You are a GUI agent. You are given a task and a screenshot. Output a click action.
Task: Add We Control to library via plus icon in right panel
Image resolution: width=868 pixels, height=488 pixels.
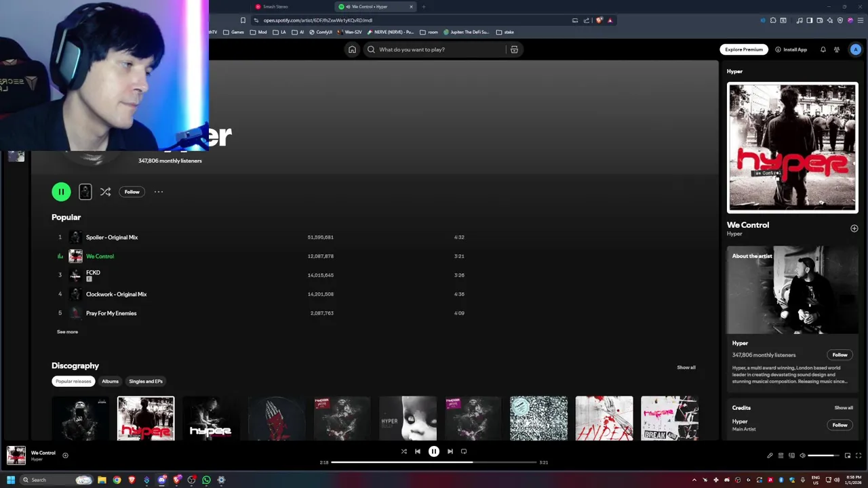click(x=854, y=228)
